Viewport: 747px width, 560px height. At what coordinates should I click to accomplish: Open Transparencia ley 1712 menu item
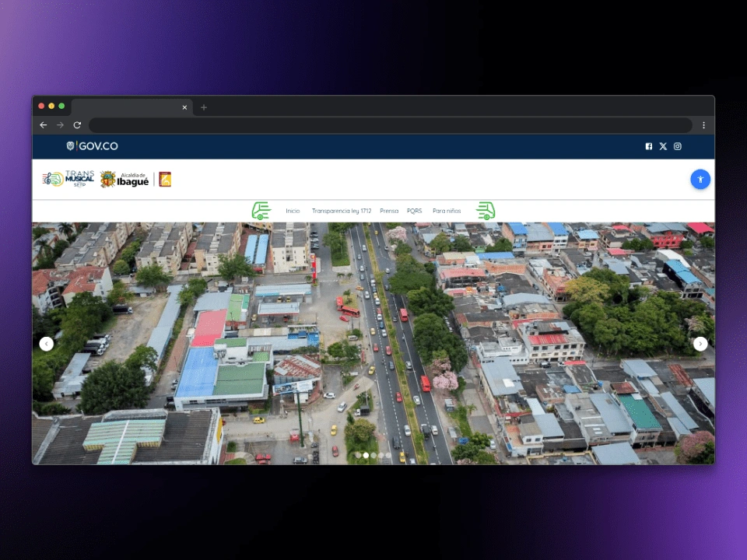click(x=341, y=211)
